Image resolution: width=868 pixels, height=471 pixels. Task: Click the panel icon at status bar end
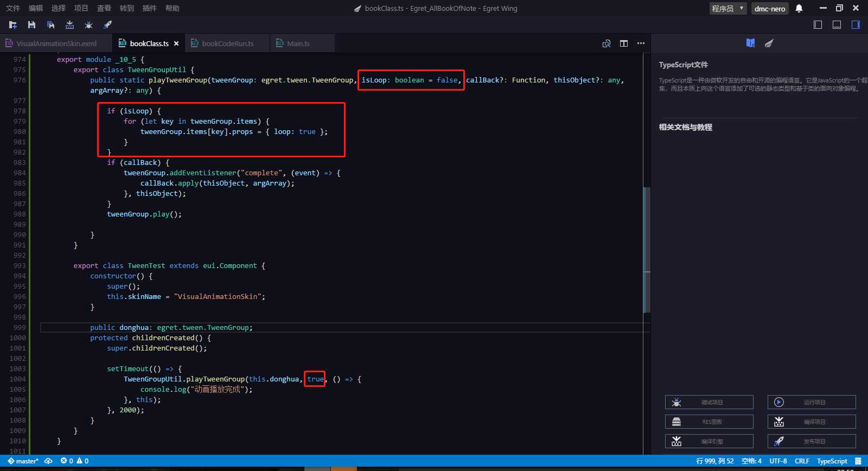coord(858,461)
